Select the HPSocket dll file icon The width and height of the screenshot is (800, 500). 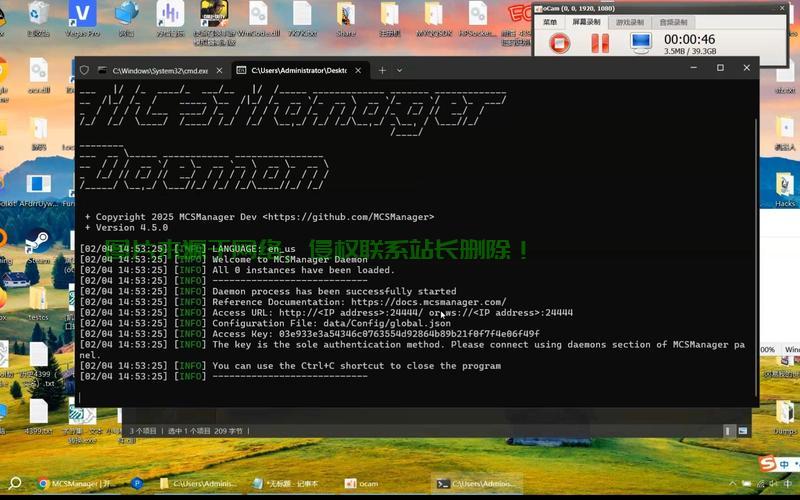tap(478, 19)
